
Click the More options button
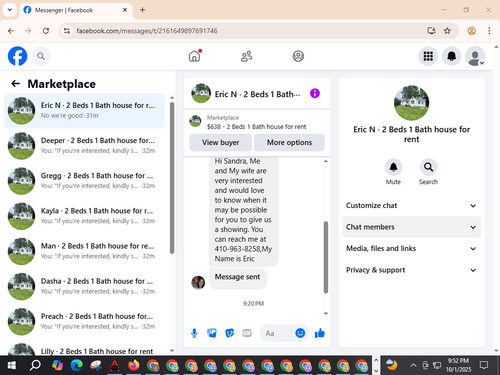tap(289, 142)
